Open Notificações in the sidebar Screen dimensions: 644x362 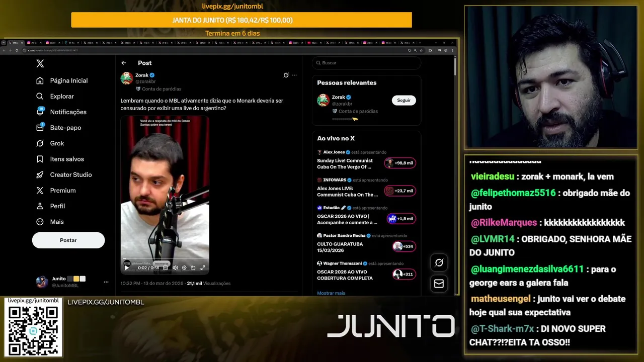point(61,112)
